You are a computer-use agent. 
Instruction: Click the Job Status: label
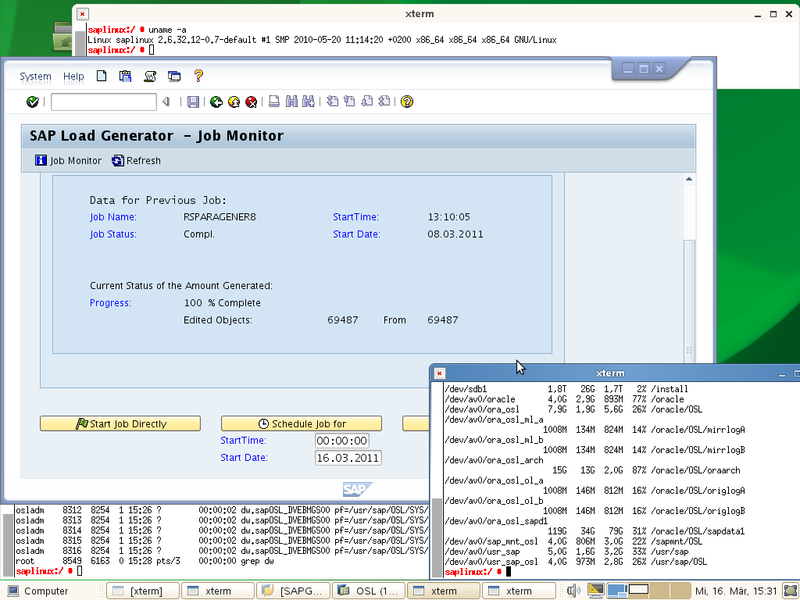pos(113,234)
